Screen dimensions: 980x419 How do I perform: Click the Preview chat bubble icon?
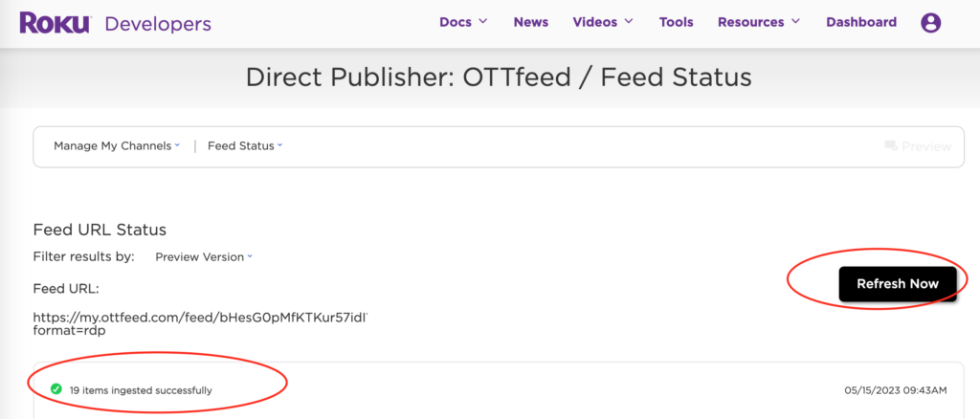[891, 146]
